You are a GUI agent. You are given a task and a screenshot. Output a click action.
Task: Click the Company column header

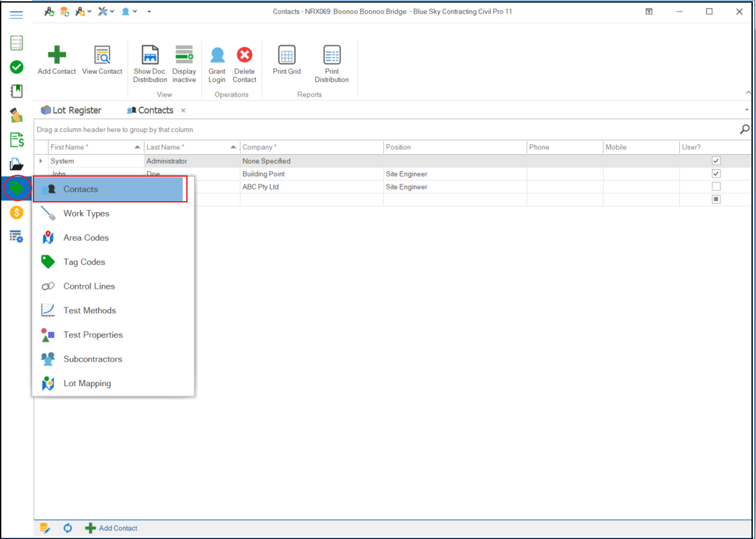[311, 147]
